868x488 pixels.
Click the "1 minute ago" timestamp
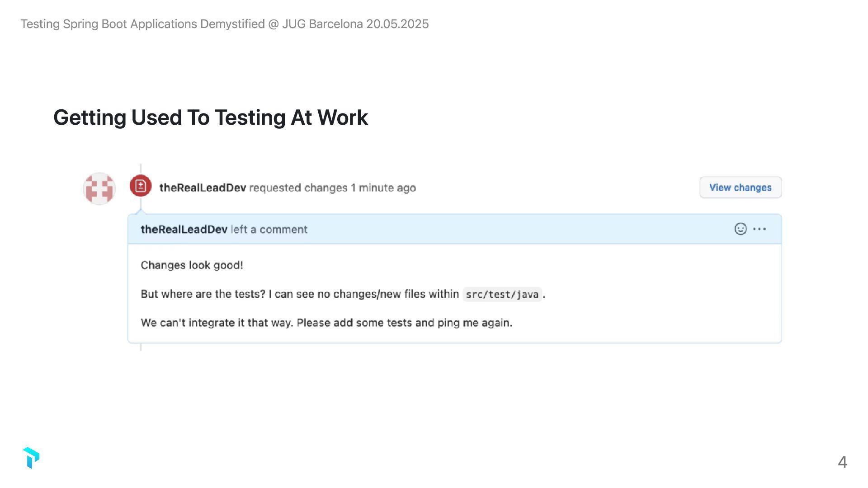383,188
